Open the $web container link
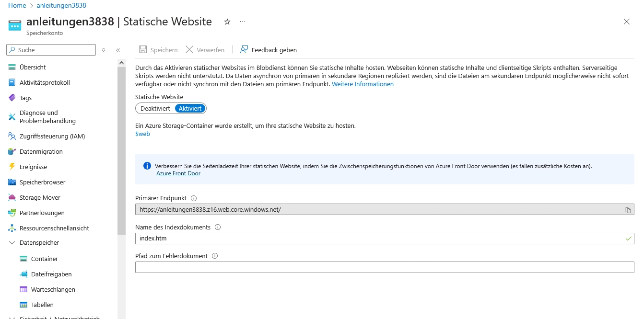 coord(142,134)
